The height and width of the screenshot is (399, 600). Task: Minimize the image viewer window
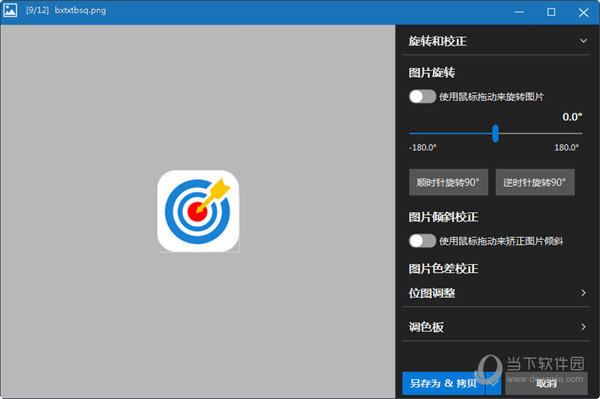click(519, 12)
